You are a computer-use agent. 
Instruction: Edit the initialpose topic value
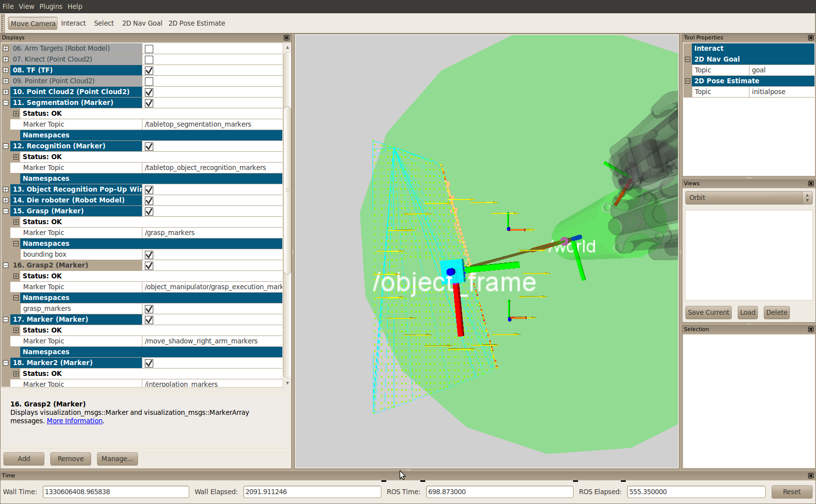[782, 92]
